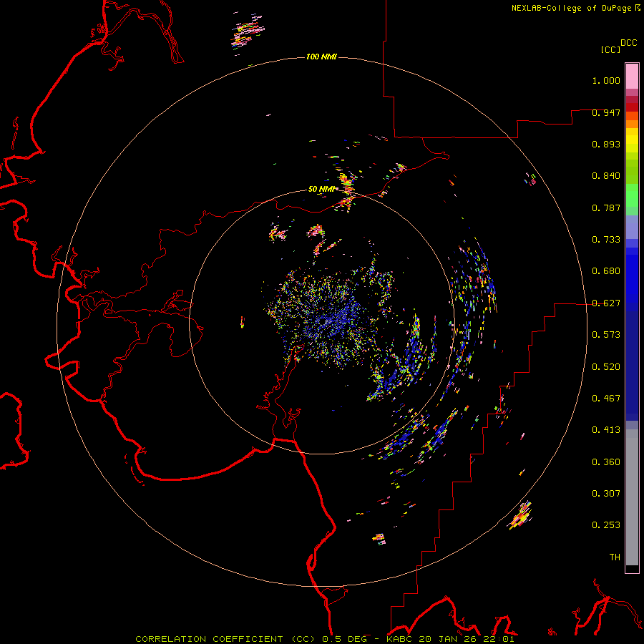The image size is (644, 644).
Task: Click the 50 NMI range ring label
Action: [x=321, y=189]
